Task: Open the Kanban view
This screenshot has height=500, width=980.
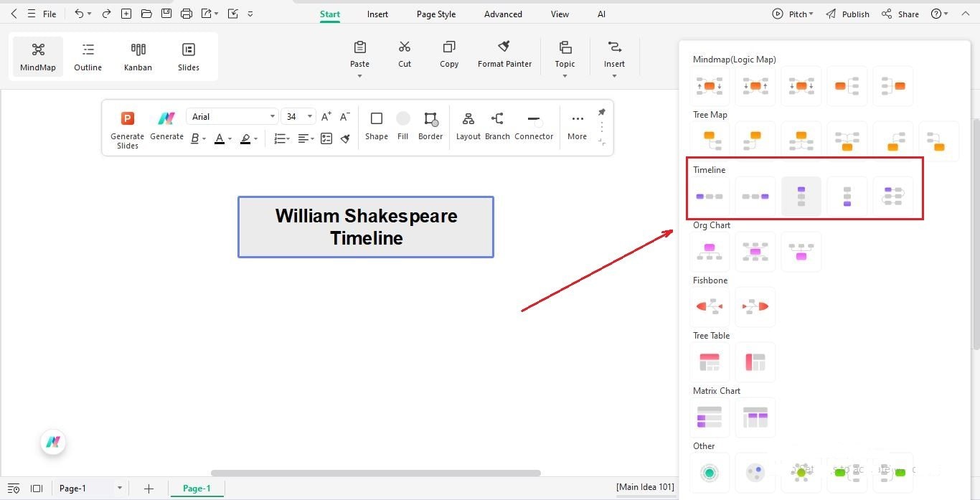Action: click(138, 56)
